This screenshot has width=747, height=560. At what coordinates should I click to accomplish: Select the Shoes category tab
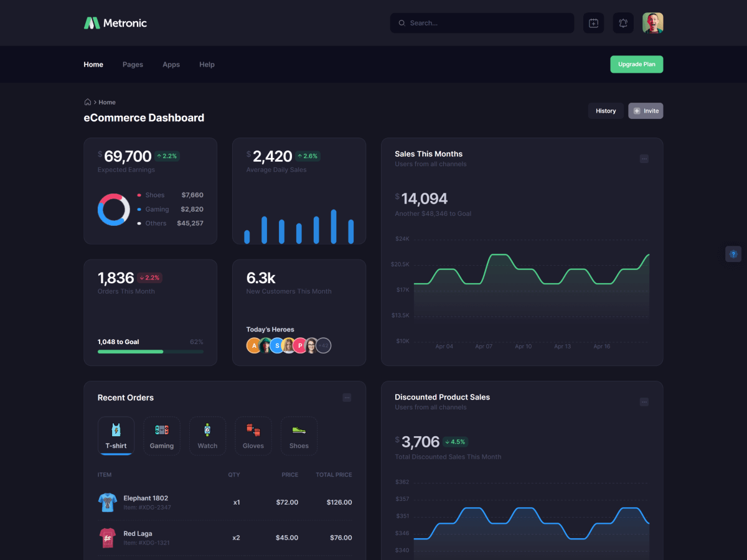click(x=299, y=436)
